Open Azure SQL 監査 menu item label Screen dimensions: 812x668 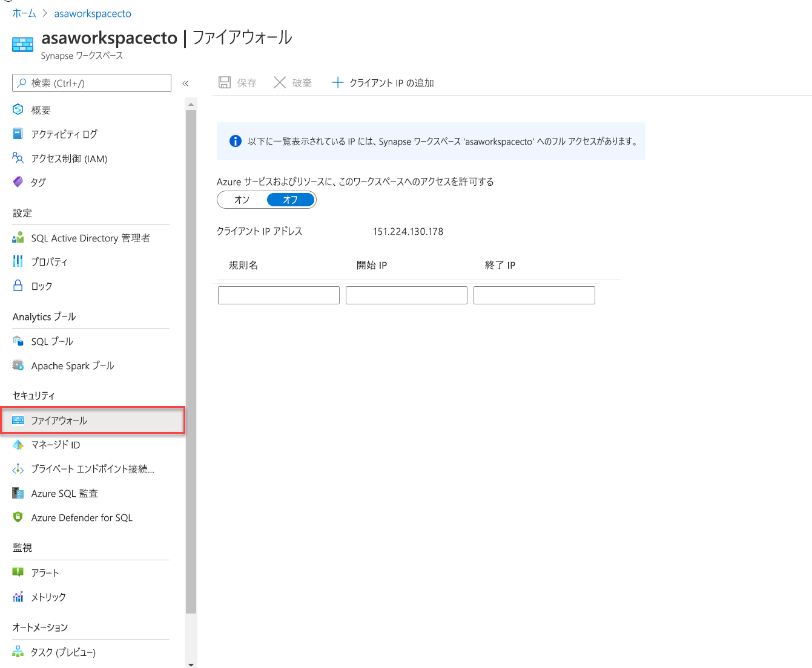[65, 494]
